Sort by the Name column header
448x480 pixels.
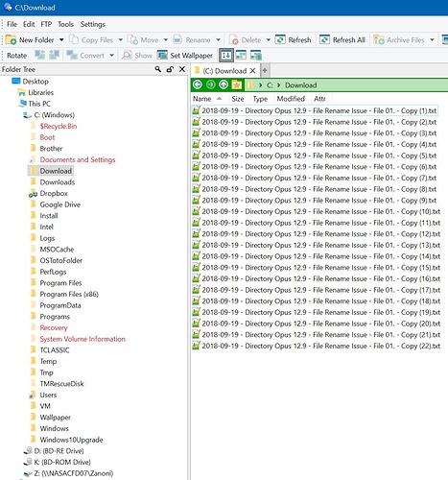pos(210,99)
